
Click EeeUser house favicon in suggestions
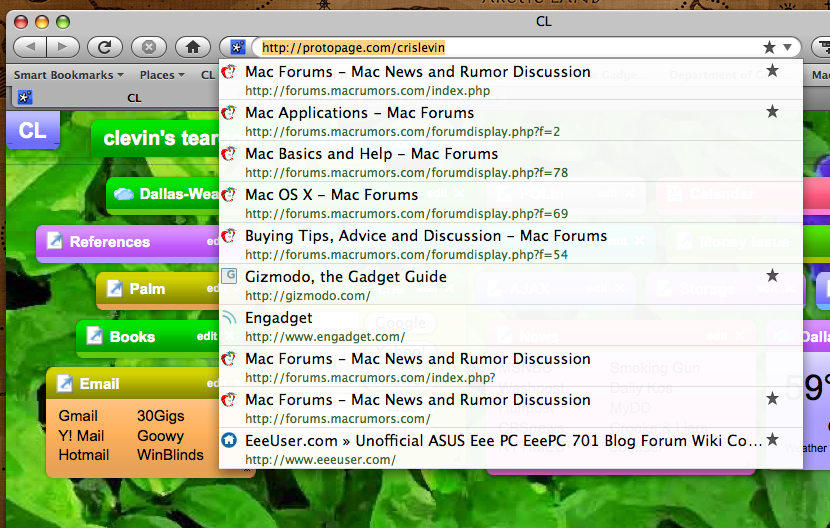pos(229,440)
